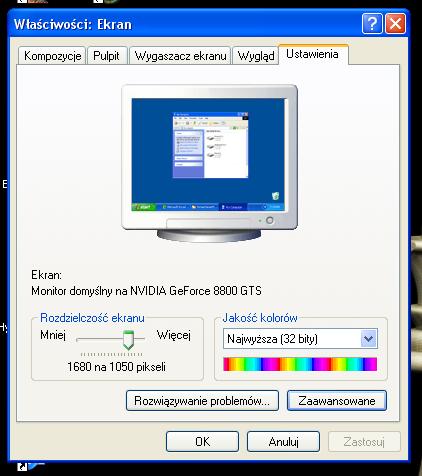Click the recycle bin in monitor preview
Viewport: 422px width, 476px height.
(x=275, y=196)
